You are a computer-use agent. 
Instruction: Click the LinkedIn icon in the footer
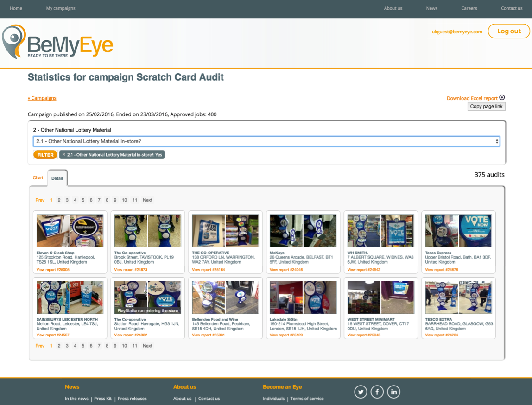(394, 392)
